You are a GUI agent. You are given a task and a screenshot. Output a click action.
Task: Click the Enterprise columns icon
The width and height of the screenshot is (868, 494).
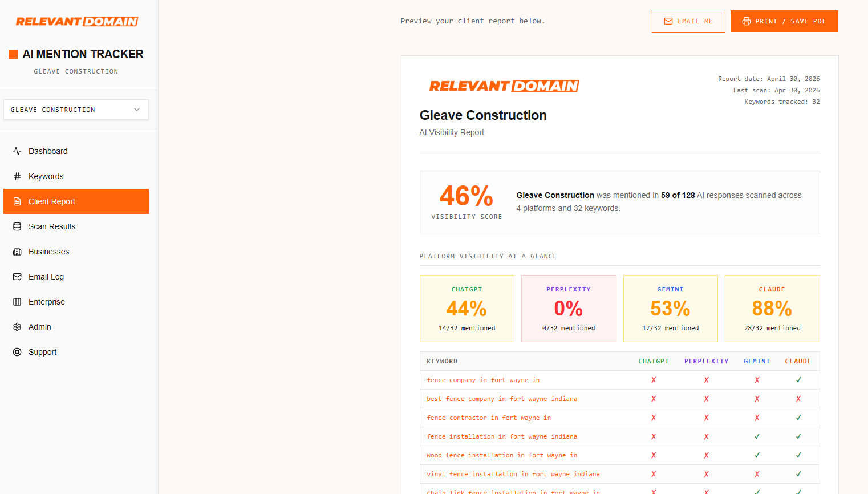point(17,302)
